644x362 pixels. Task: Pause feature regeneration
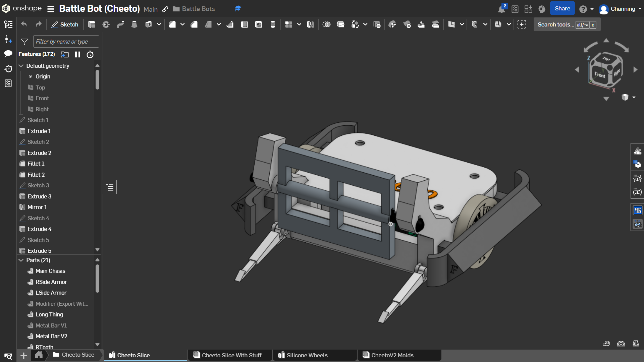(77, 54)
